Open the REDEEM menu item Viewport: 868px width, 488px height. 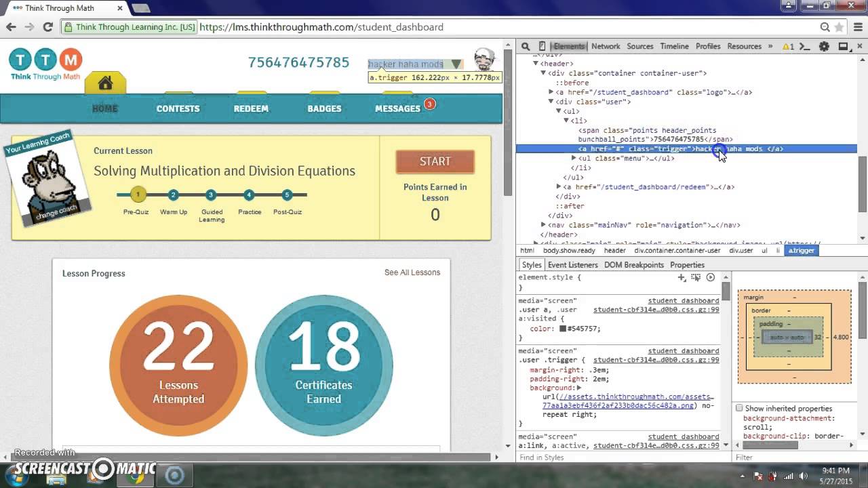[x=251, y=108]
